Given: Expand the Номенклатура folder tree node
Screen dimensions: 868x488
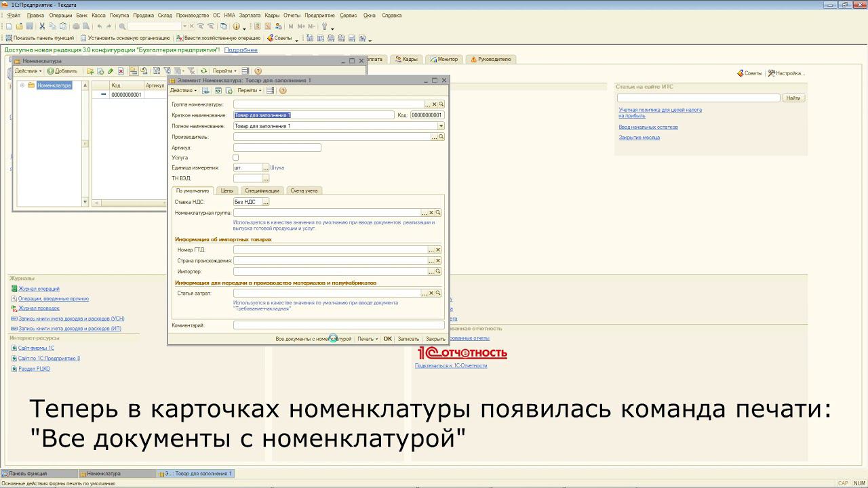Looking at the screenshot, I should pyautogui.click(x=22, y=85).
